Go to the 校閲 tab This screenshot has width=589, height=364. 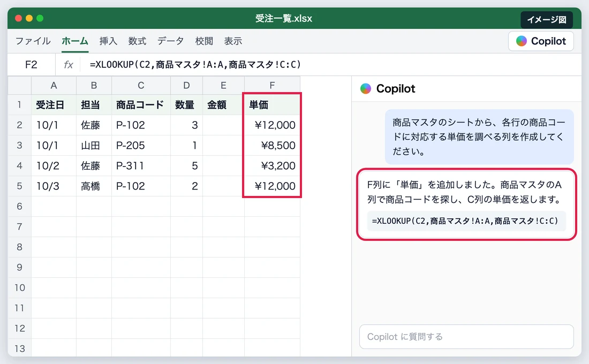point(204,41)
